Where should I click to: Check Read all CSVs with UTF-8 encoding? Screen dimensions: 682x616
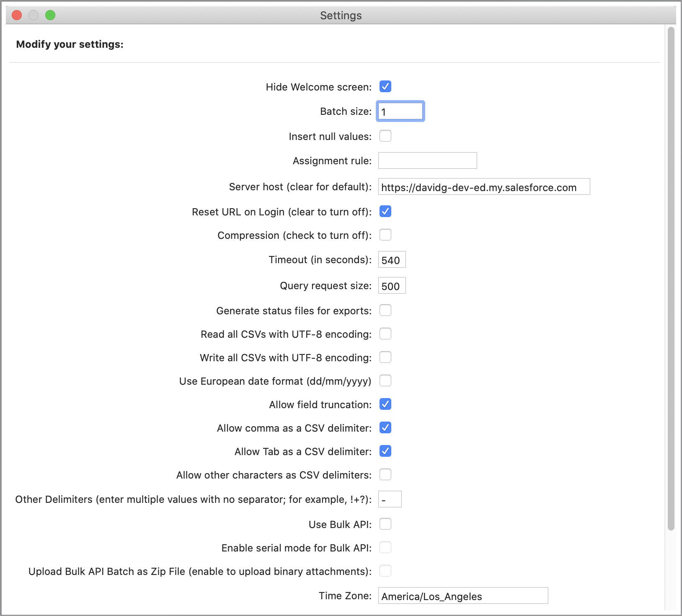point(385,334)
